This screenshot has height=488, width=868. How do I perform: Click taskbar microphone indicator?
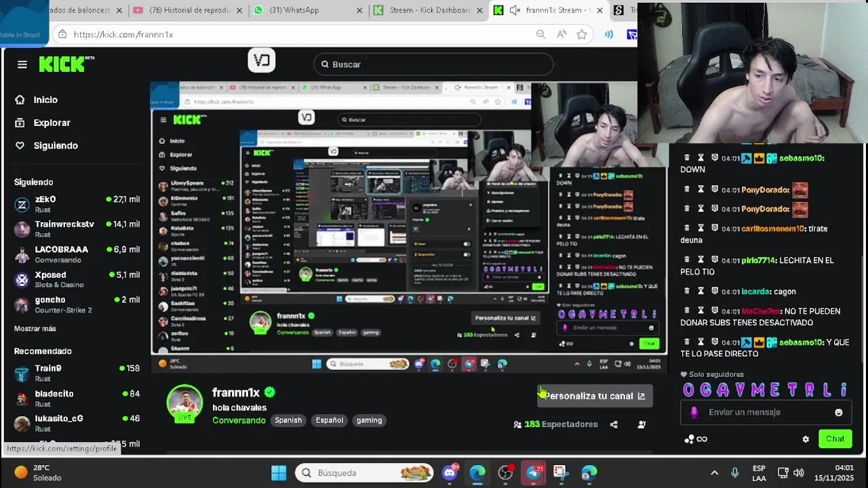coord(735,472)
